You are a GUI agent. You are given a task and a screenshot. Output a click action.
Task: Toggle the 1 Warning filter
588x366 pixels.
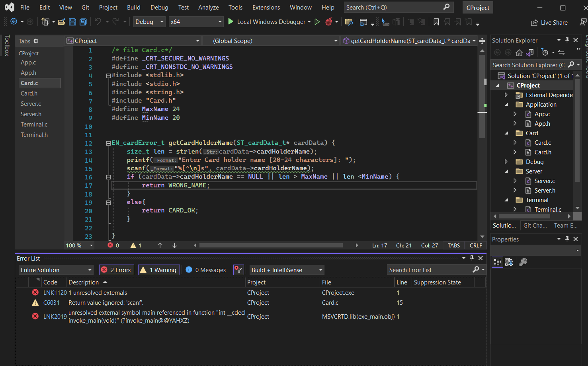point(158,270)
